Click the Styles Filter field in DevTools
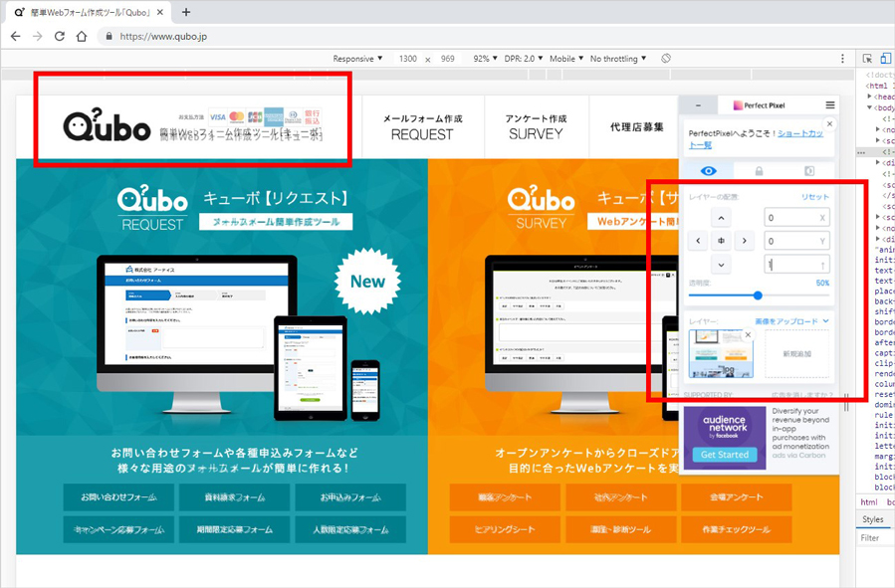This screenshot has height=588, width=895. coord(875,538)
